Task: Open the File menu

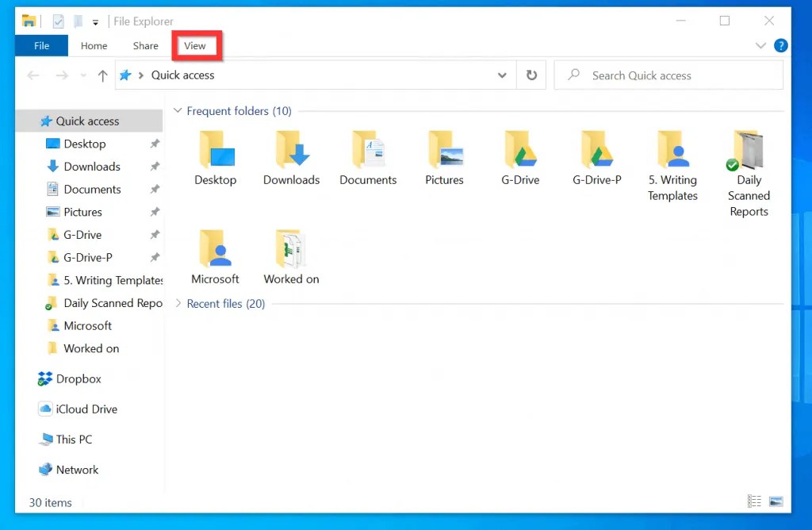Action: 40,45
